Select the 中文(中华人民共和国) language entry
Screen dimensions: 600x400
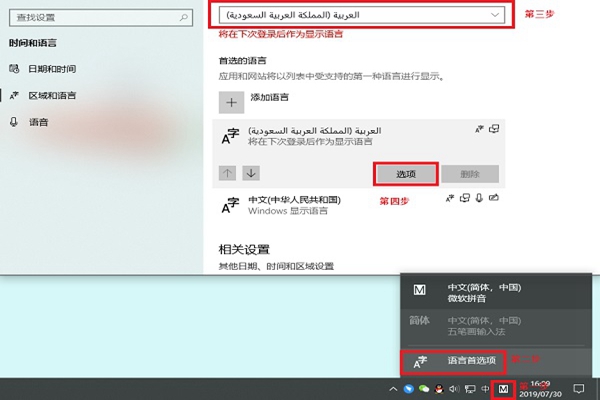tap(359, 205)
